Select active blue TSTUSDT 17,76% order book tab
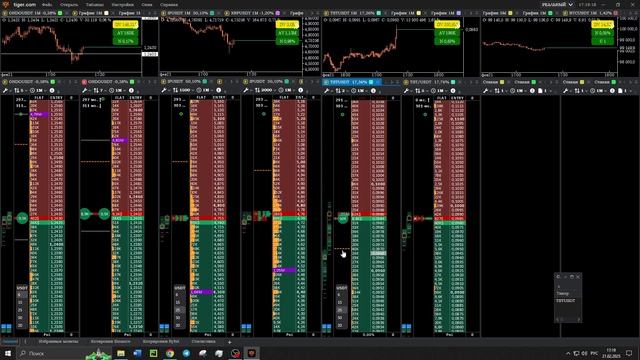 coord(351,82)
